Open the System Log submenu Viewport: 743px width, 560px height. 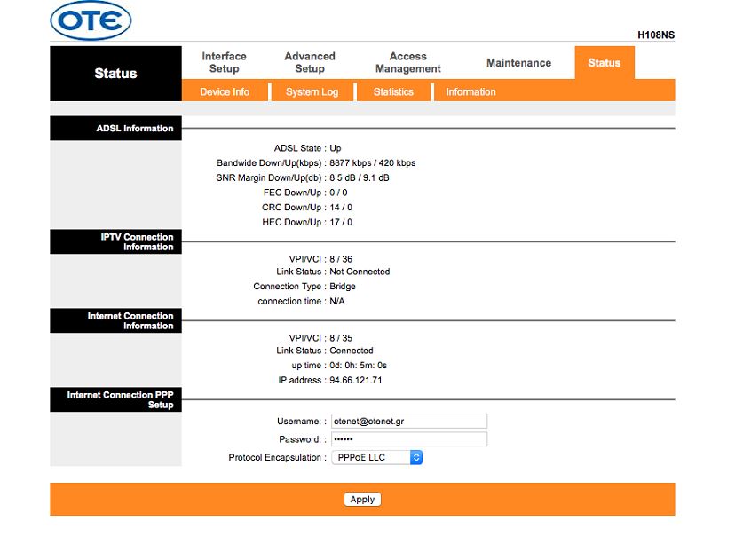tap(312, 92)
